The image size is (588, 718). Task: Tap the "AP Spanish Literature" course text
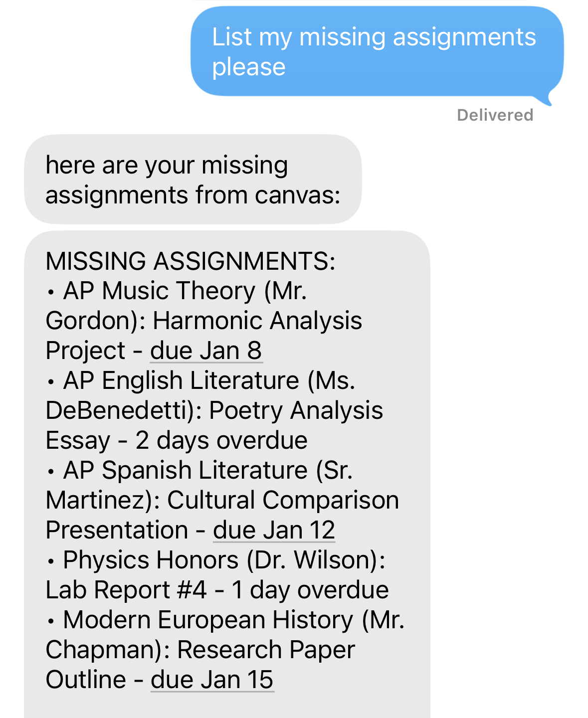186,470
